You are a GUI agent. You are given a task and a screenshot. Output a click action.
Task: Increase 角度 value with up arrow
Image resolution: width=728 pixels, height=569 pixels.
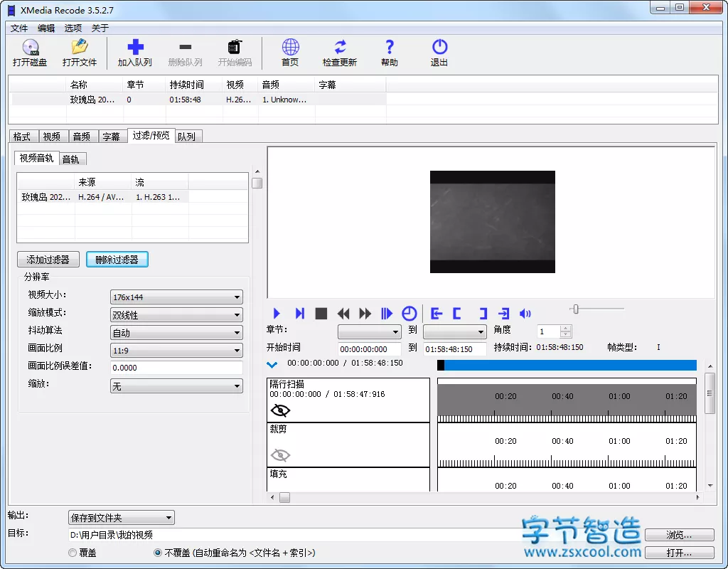tap(565, 329)
